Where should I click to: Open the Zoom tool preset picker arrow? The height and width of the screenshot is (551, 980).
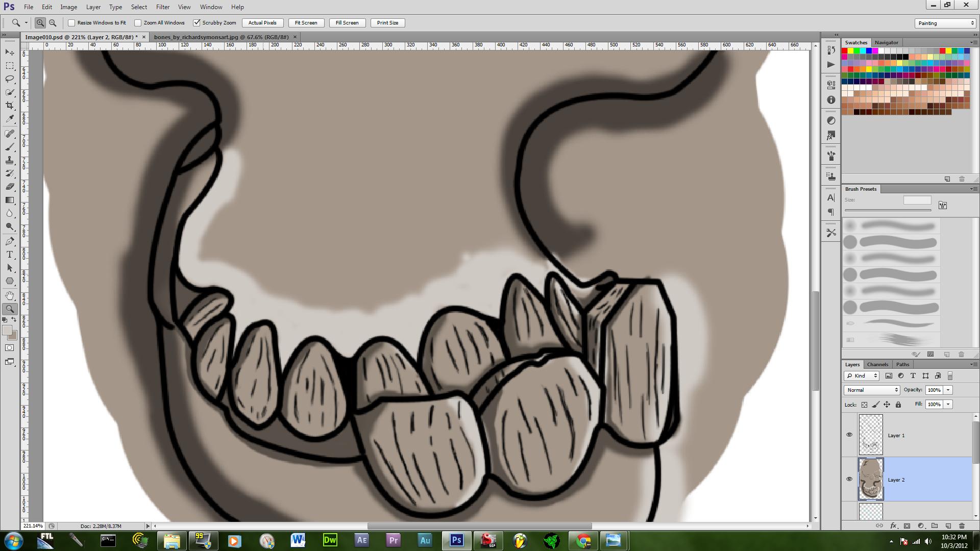[26, 23]
